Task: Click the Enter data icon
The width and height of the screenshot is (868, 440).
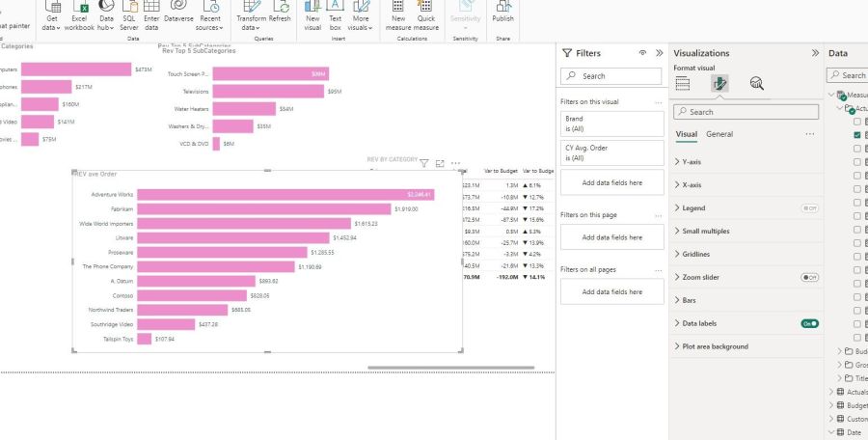Action: [151, 15]
